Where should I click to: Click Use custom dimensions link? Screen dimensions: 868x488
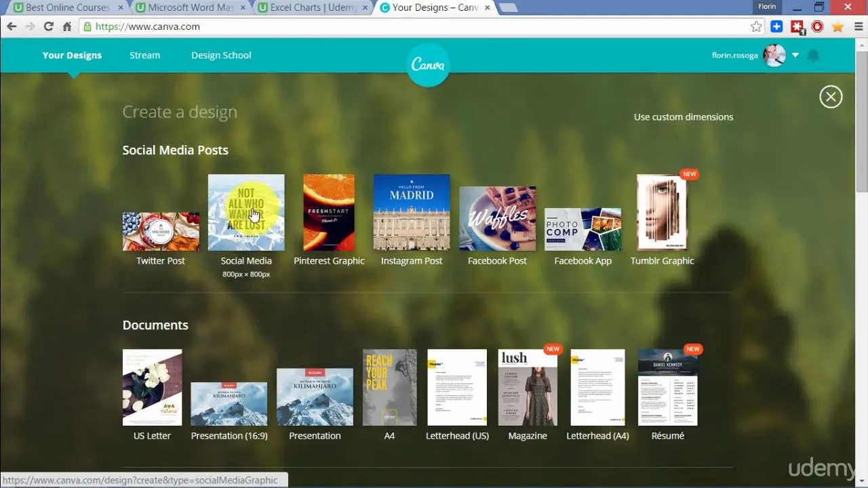point(684,117)
